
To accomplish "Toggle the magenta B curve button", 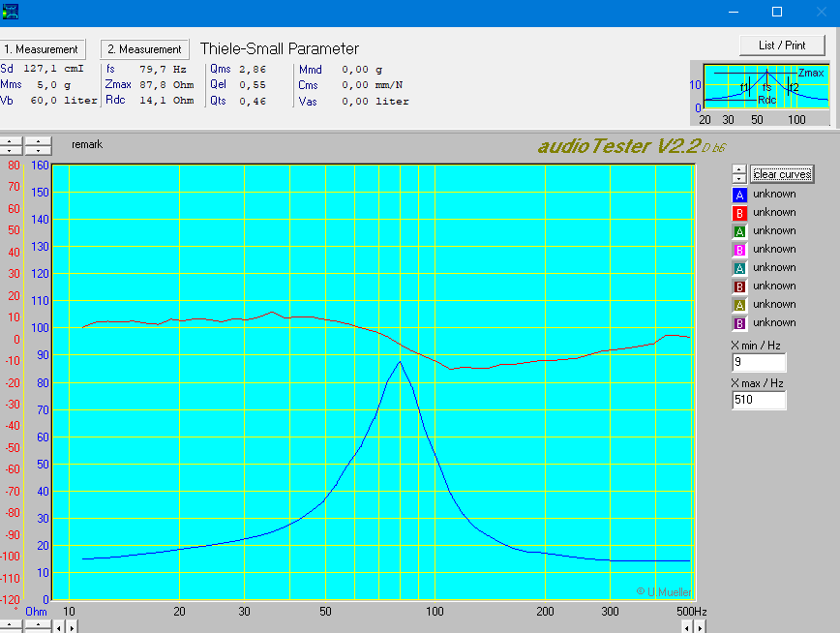I will tap(739, 250).
